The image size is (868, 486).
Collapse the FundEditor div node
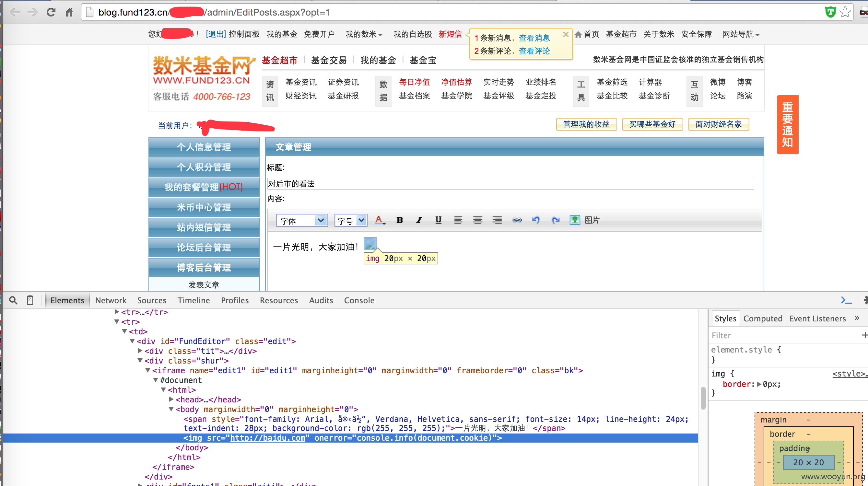pyautogui.click(x=132, y=341)
